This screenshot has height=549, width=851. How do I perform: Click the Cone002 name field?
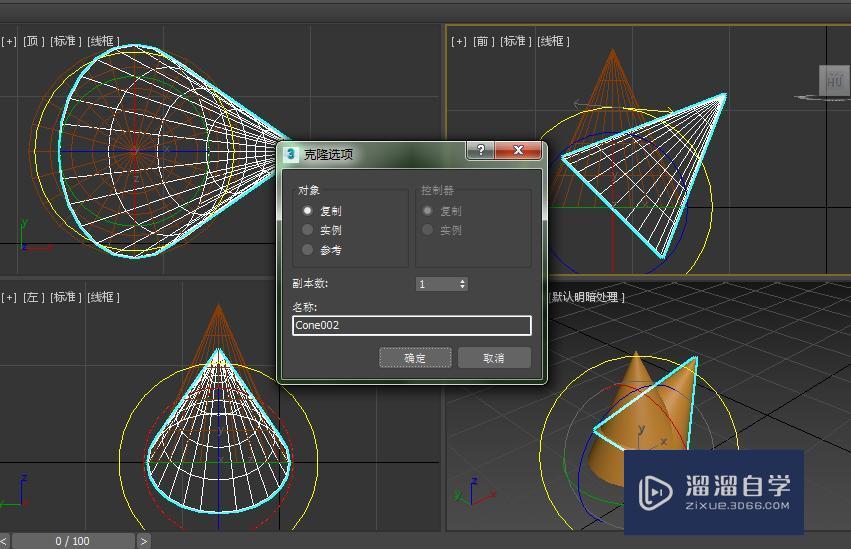tap(411, 325)
